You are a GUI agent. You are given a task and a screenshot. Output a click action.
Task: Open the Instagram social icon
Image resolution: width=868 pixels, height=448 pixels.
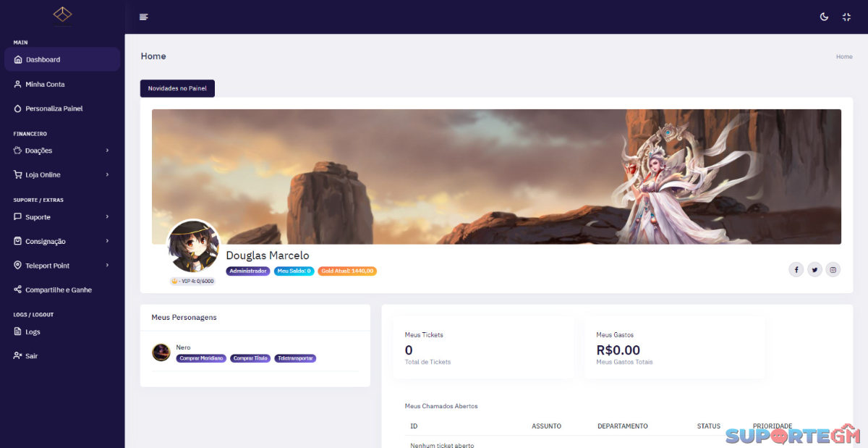[x=833, y=270]
